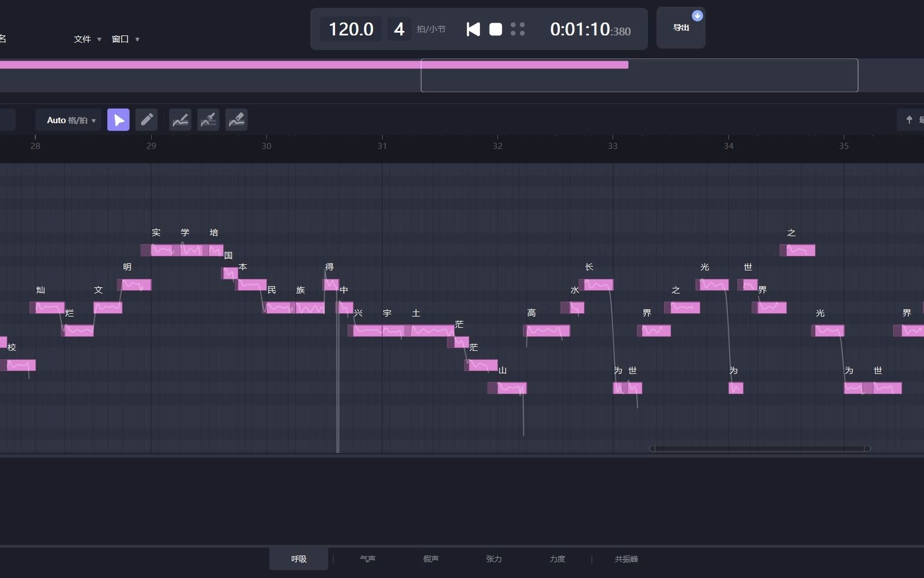
Task: Switch to the 假声 parameter tab
Action: click(431, 559)
